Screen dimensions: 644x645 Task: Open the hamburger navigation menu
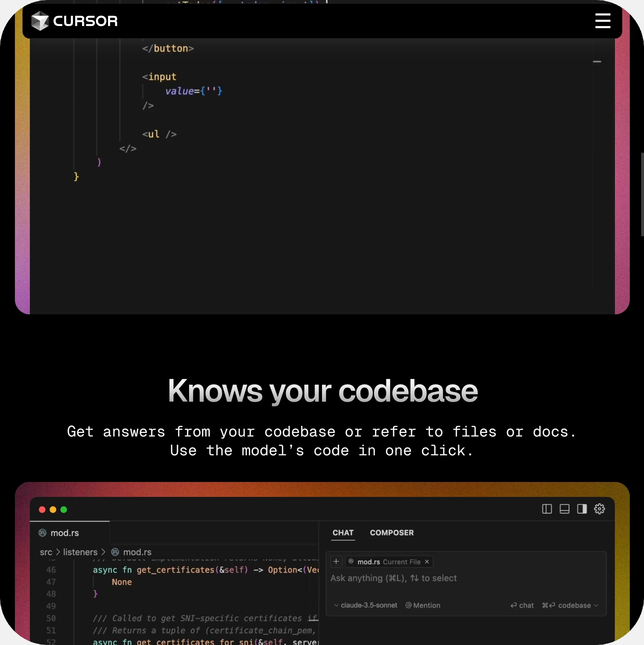[x=603, y=21]
